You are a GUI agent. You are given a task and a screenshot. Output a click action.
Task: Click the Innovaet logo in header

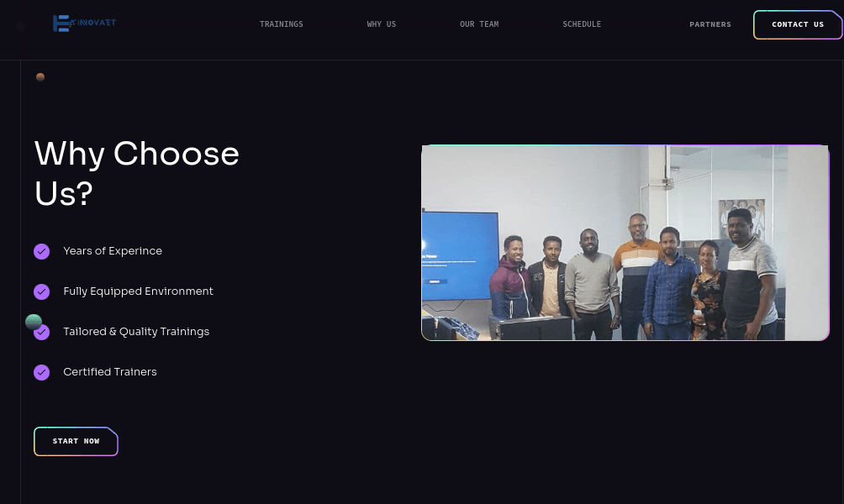click(84, 24)
